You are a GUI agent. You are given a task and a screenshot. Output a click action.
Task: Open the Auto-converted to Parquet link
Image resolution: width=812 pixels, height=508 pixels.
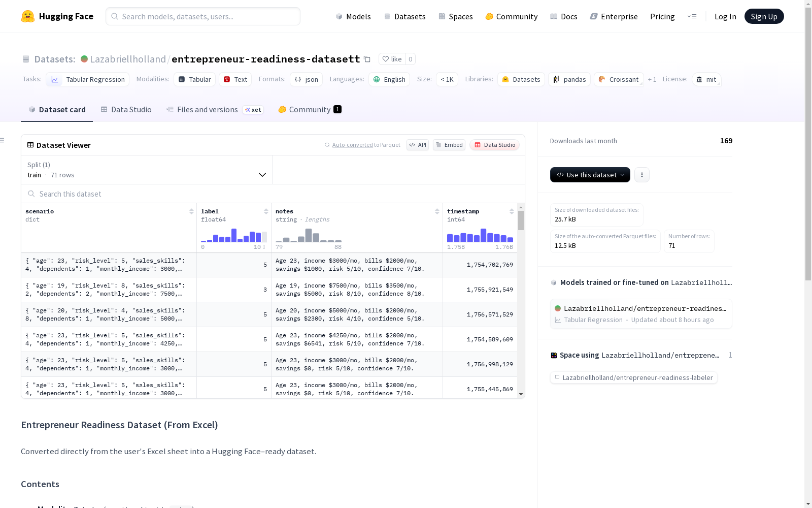366,145
